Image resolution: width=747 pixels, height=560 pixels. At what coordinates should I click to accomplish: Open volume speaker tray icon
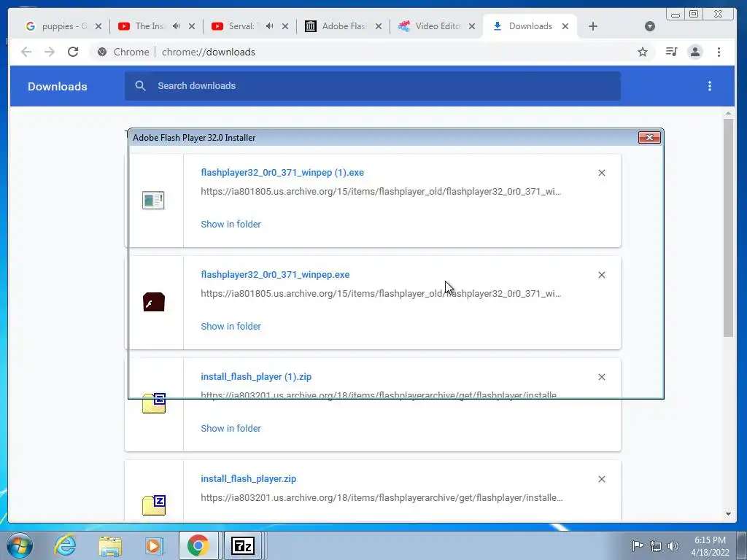coord(673,545)
